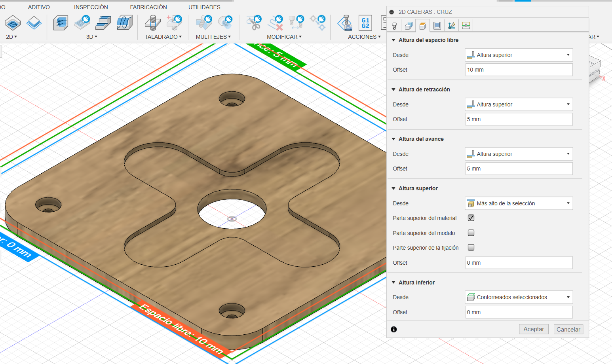Click the Delete Passes icon with red X
The image size is (612, 364).
pos(276,23)
